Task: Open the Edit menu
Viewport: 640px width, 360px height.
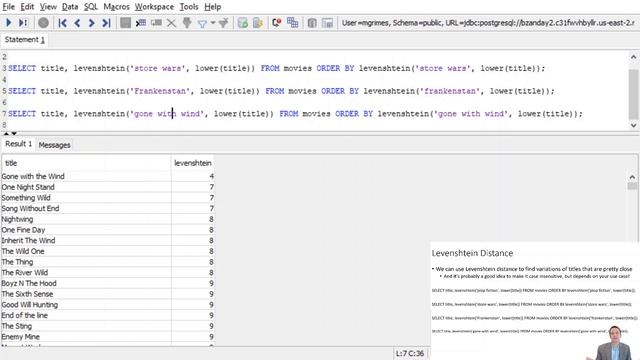Action: 27,7
